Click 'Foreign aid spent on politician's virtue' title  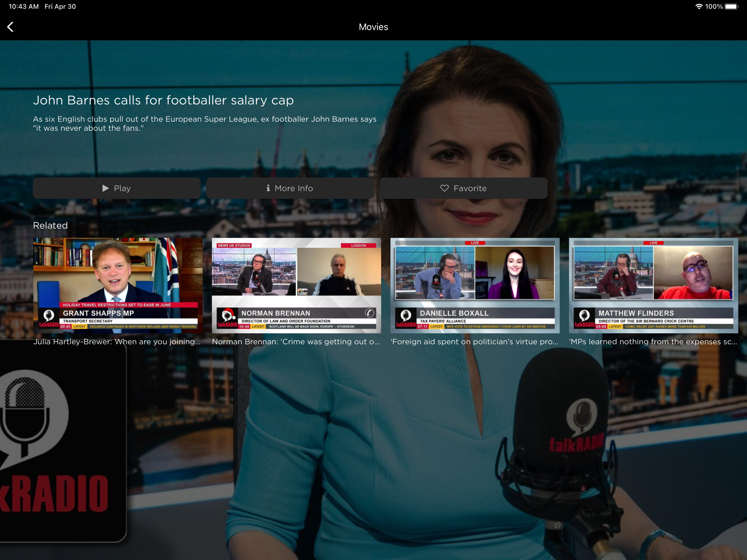pyautogui.click(x=474, y=342)
